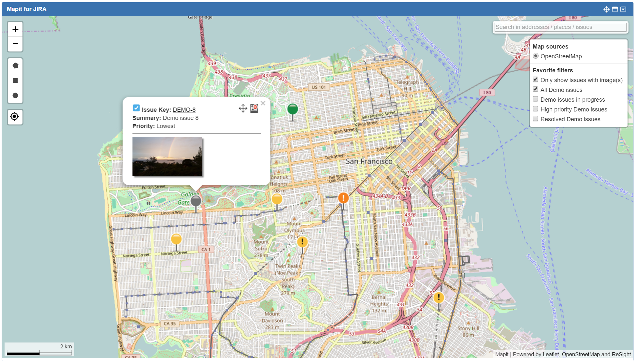Click the remove image icon in popup

[254, 109]
